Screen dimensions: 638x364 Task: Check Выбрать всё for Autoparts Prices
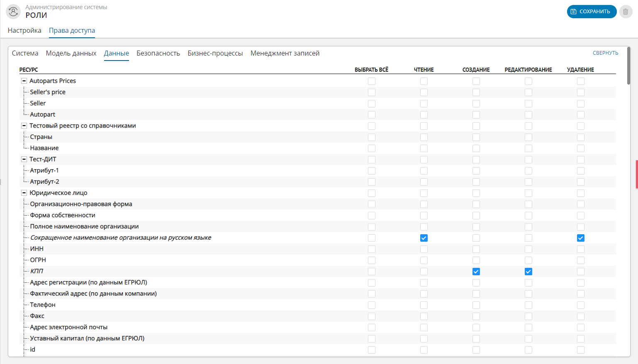[371, 81]
